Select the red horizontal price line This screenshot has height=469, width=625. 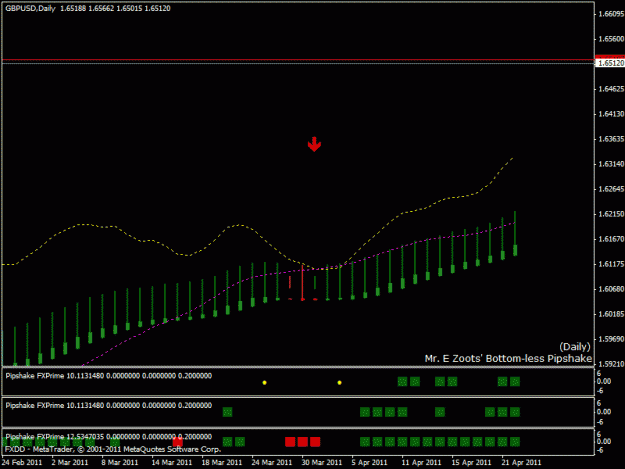298,60
